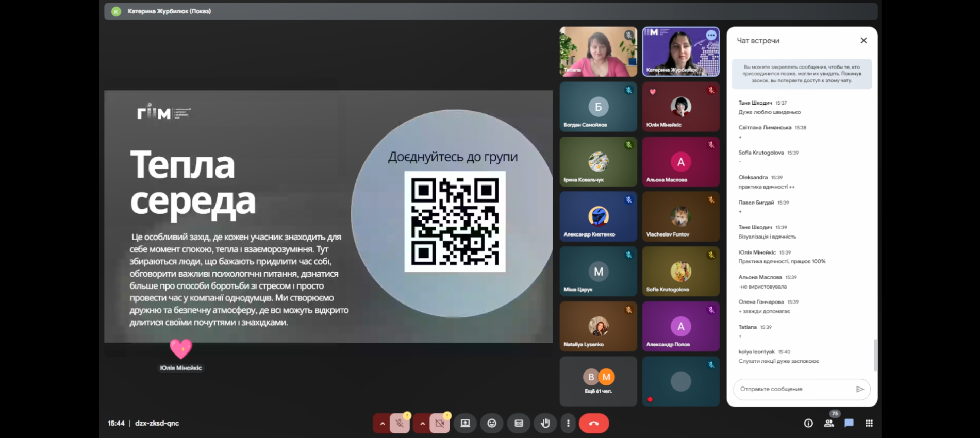This screenshot has height=438, width=980.
Task: Toggle the chat panel icon
Action: pos(849,424)
